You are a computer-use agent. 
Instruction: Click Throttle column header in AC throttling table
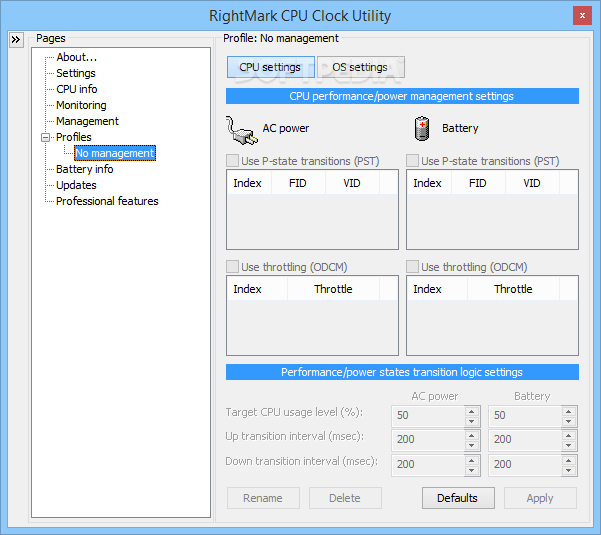[333, 289]
